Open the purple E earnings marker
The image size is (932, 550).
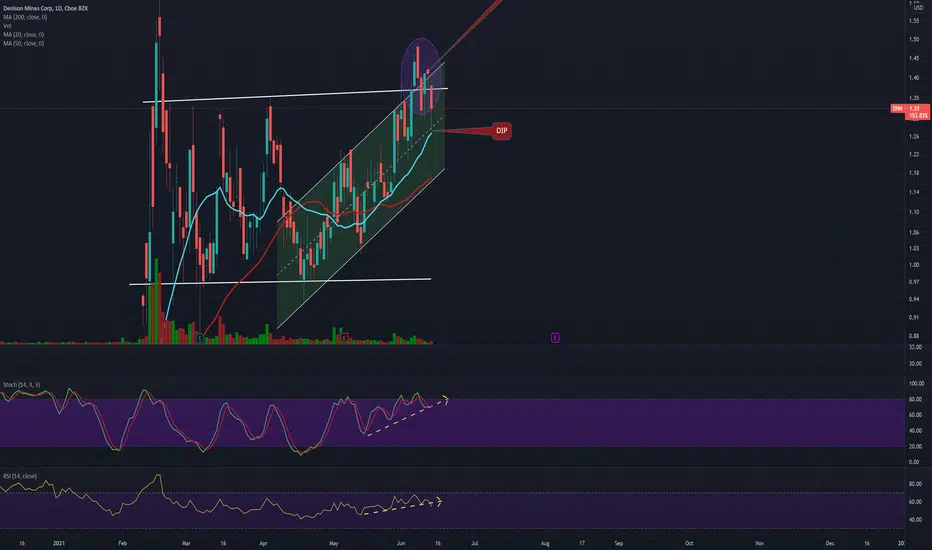pyautogui.click(x=555, y=338)
